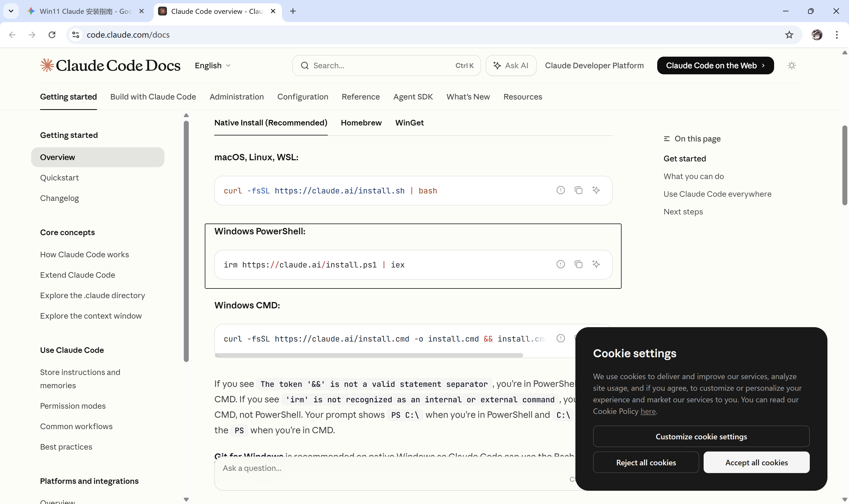Open Common workflows page
This screenshot has width=849, height=504.
76,426
